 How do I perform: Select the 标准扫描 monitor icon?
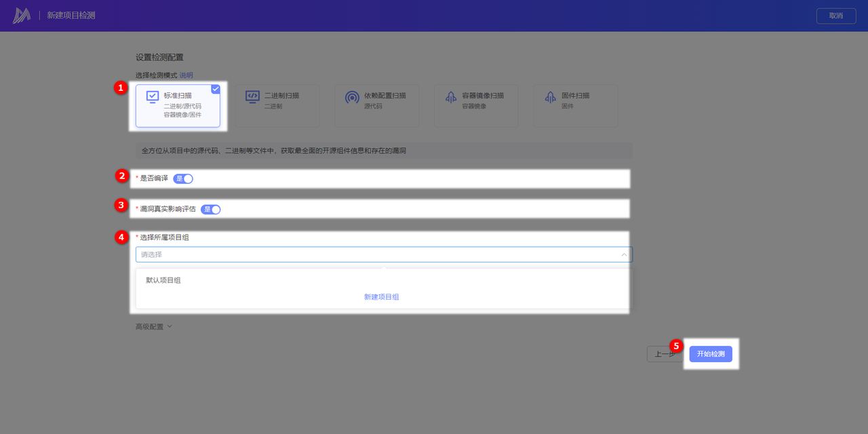click(153, 97)
